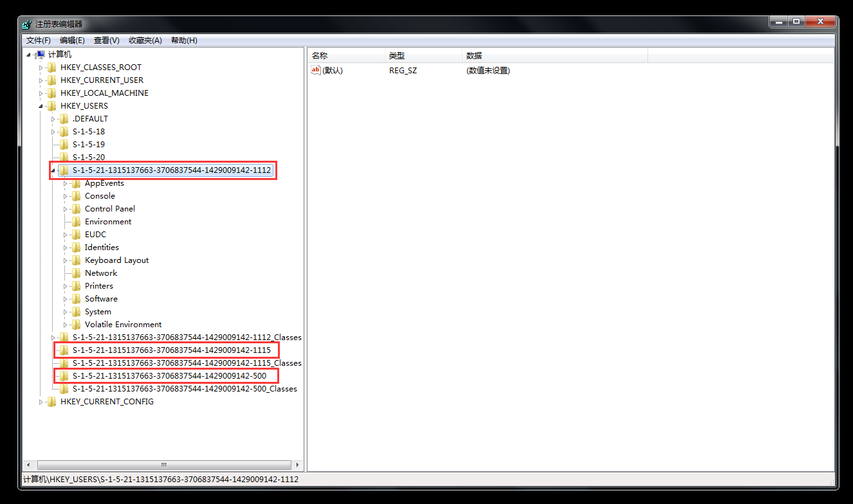Click the Environment folder icon
Screen dimensions: 853x504
click(76, 222)
